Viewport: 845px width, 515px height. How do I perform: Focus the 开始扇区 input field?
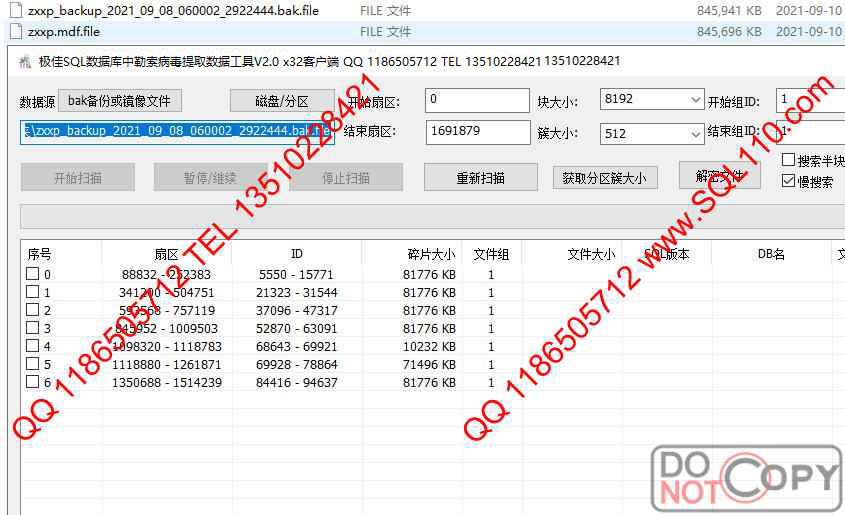click(x=477, y=100)
